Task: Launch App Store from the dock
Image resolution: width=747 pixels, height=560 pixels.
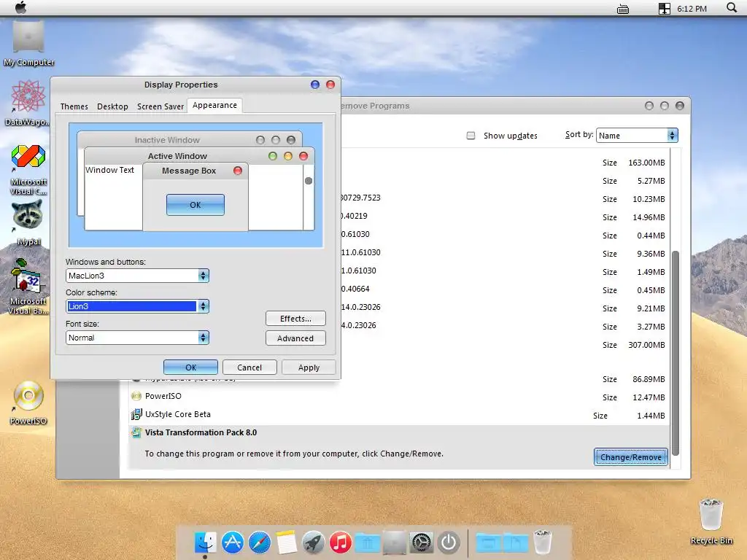Action: pos(233,542)
